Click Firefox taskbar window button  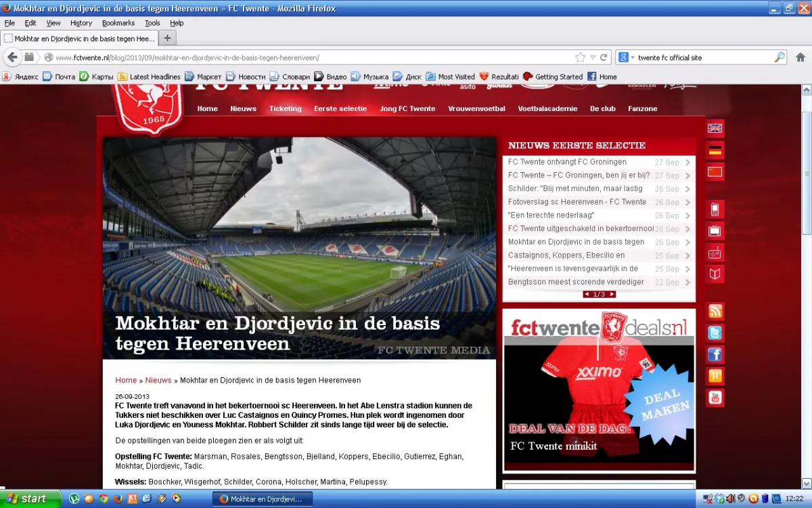tap(262, 499)
